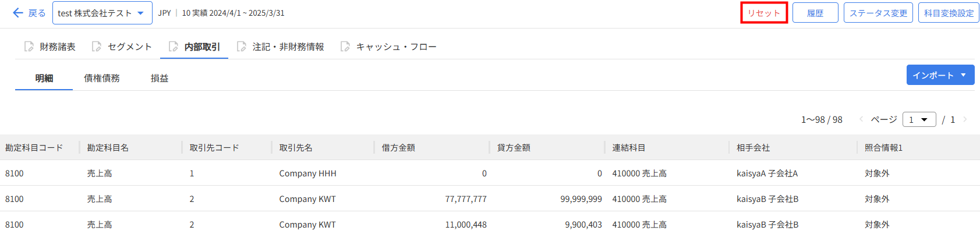Expand the インポート dropdown arrow

pos(963,75)
